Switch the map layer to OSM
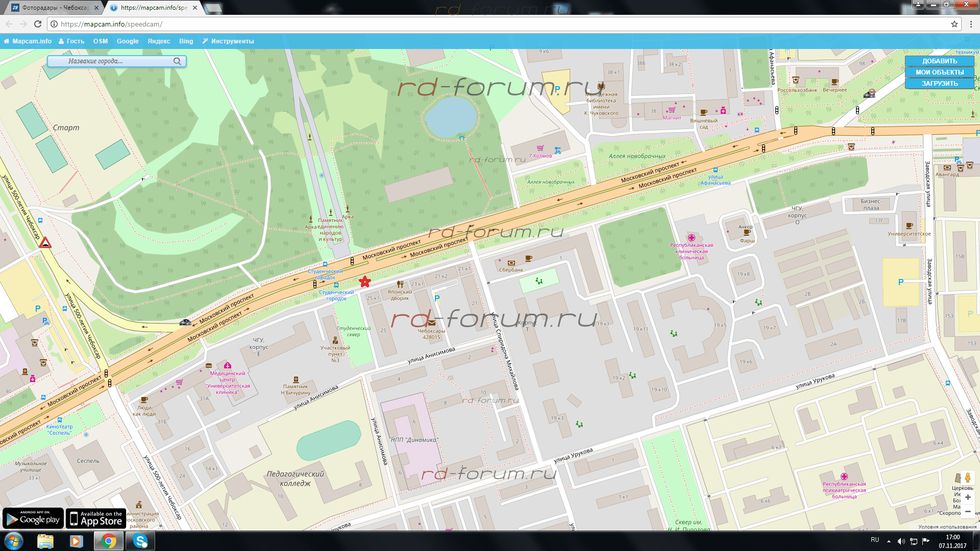 coord(101,41)
